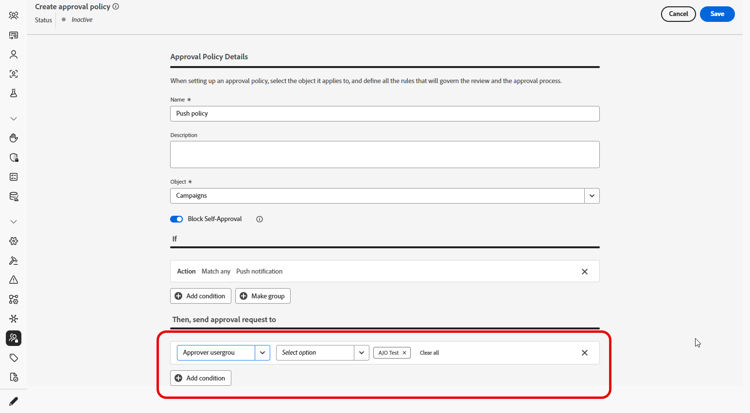Click the Make group button
Image resolution: width=750 pixels, height=413 pixels.
point(263,296)
